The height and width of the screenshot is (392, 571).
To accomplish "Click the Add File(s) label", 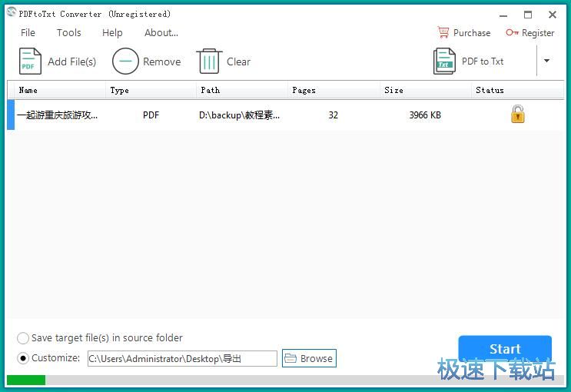I will [72, 61].
